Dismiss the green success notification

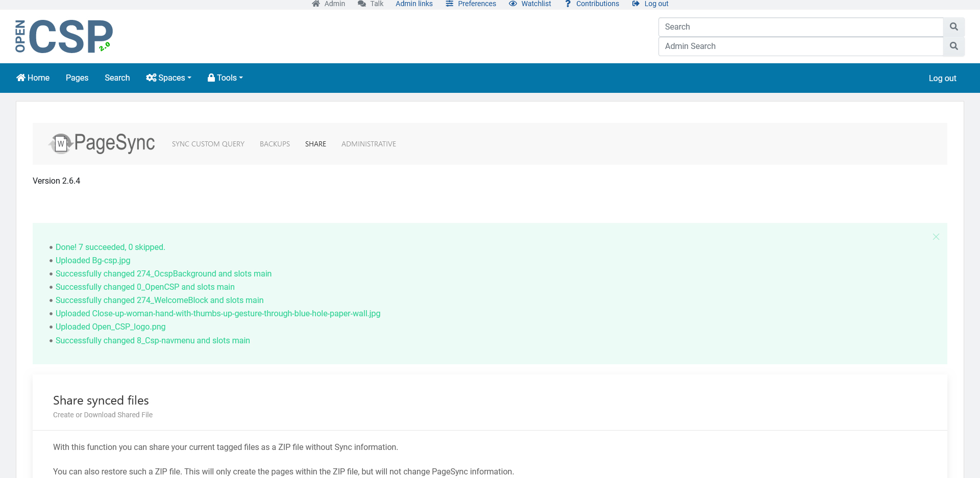[x=936, y=237]
